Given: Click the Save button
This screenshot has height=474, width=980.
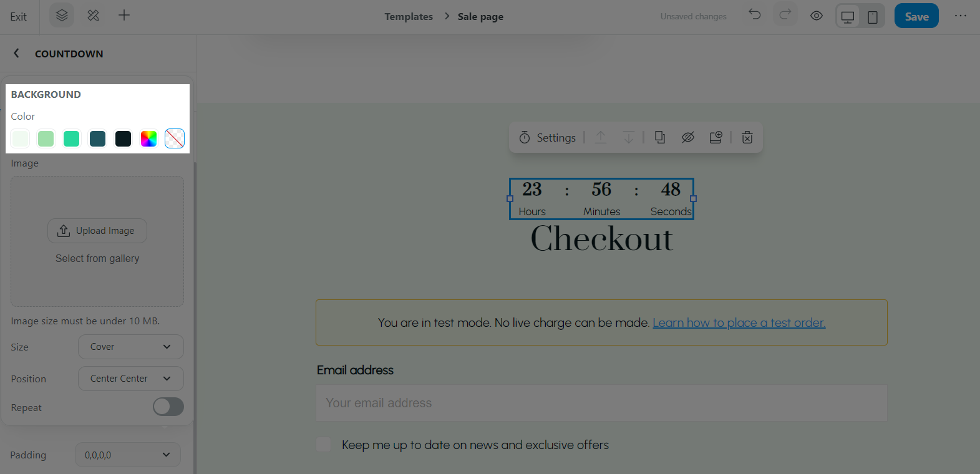Looking at the screenshot, I should [x=916, y=16].
